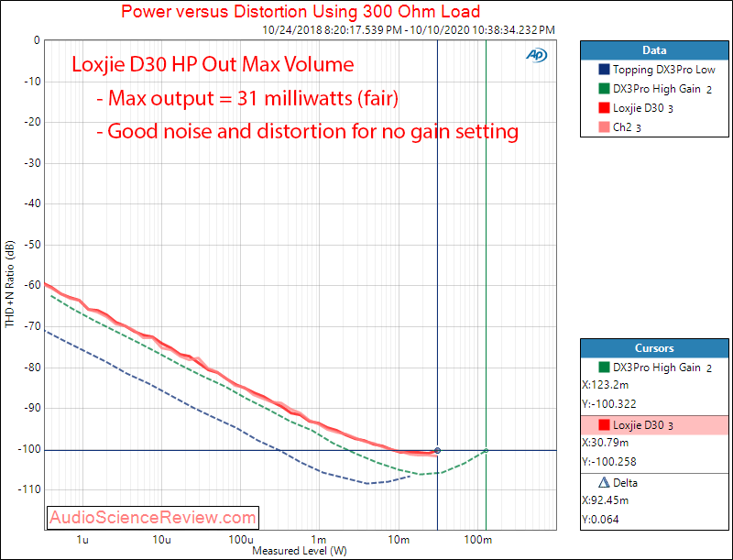Click the delta value 'X:92.45m'

(606, 500)
